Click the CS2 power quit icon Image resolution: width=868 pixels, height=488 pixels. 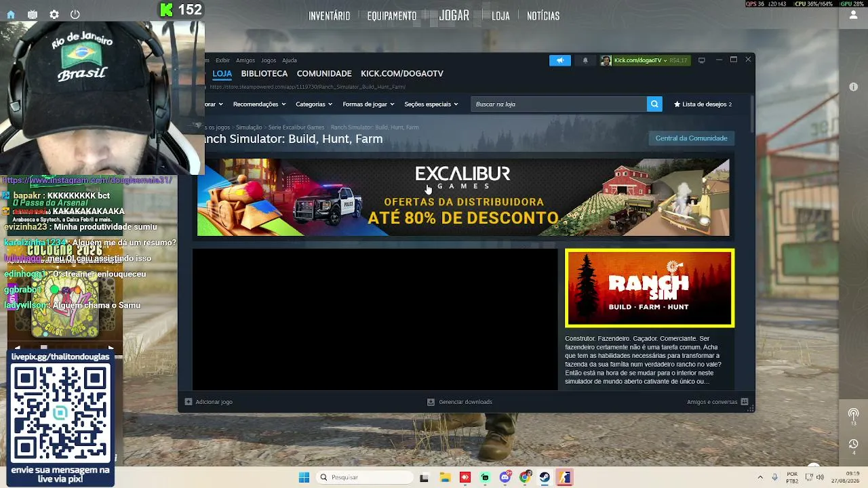[x=75, y=14]
